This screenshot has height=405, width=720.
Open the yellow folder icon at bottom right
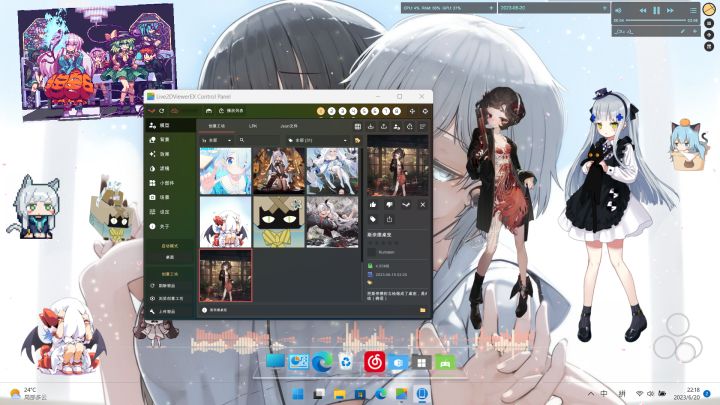click(x=422, y=310)
